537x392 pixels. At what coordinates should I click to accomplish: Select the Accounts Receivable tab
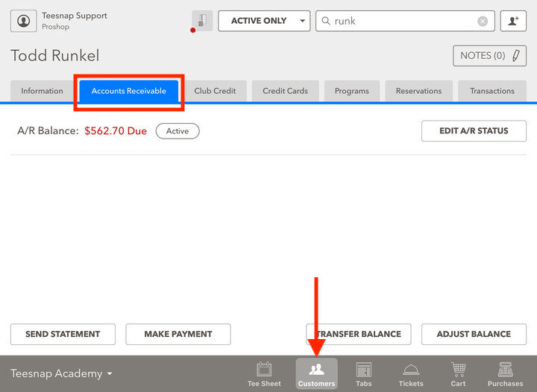click(x=129, y=91)
